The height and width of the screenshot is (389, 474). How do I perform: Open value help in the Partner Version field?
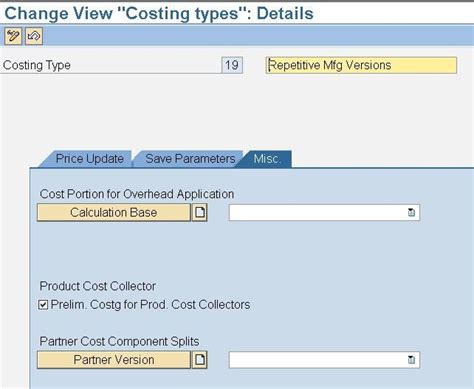(411, 360)
